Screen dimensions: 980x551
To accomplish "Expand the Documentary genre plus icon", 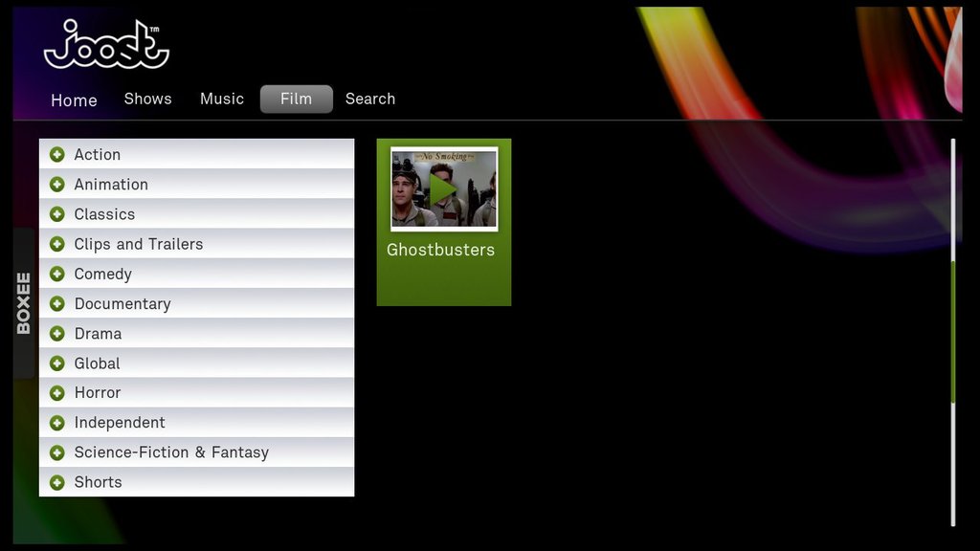I will [56, 303].
